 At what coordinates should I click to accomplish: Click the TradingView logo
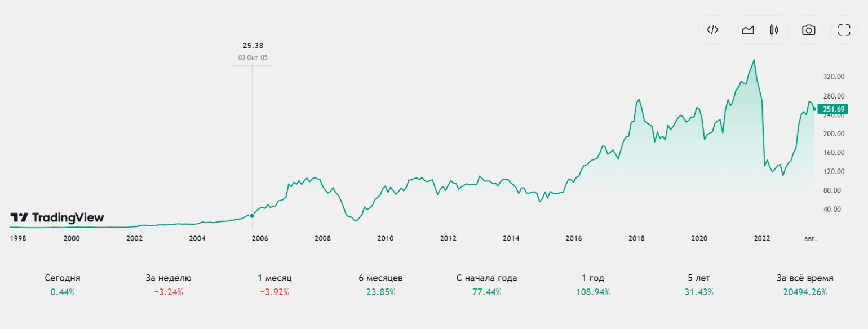tap(57, 217)
